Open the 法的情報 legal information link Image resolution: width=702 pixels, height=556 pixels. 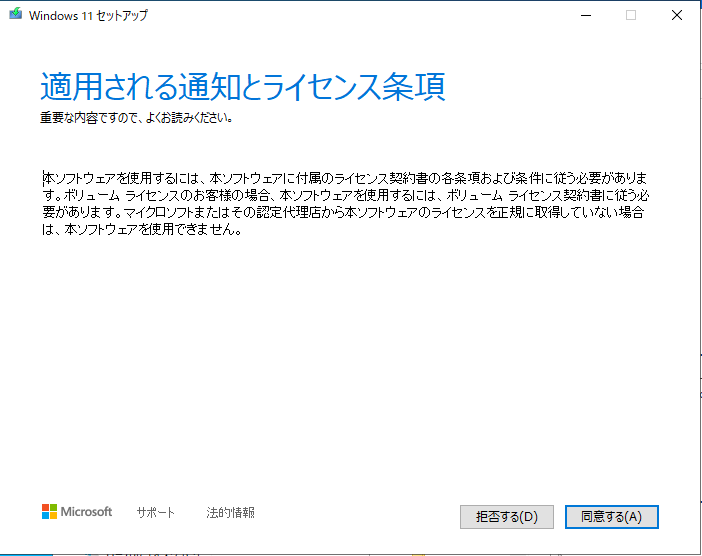coord(231,513)
